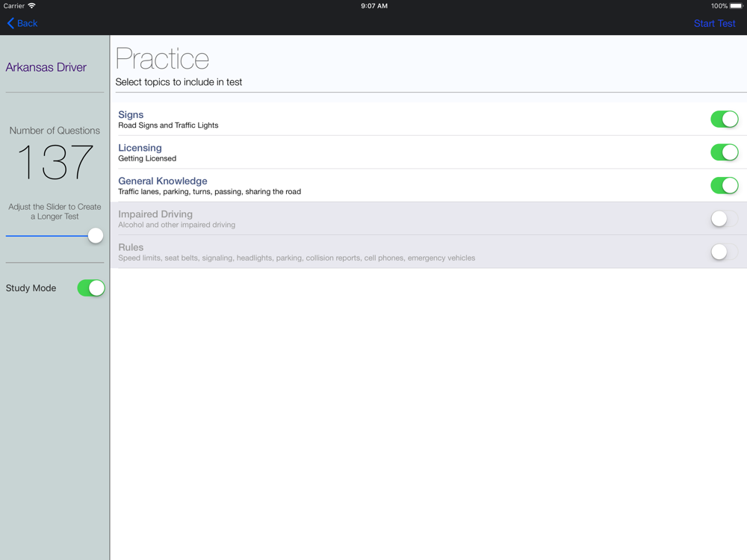747x560 pixels.
Task: Click the back chevron arrow icon
Action: [10, 23]
